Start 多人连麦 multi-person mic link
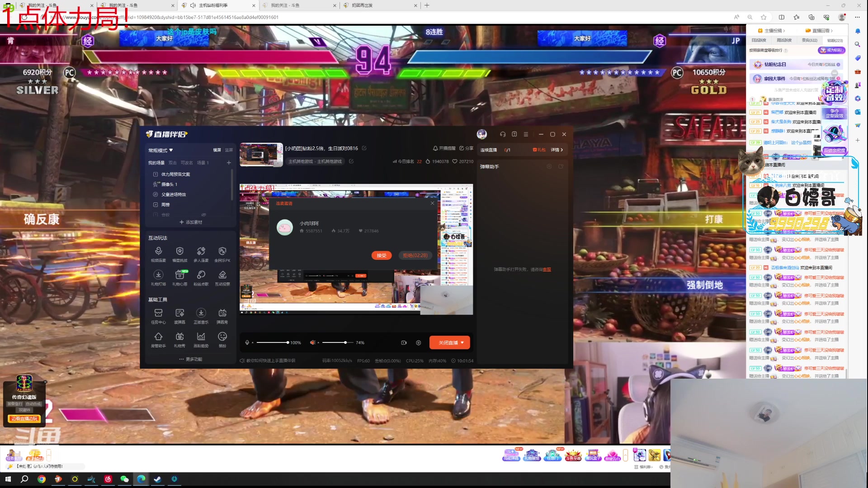This screenshot has height=488, width=868. pyautogui.click(x=201, y=254)
